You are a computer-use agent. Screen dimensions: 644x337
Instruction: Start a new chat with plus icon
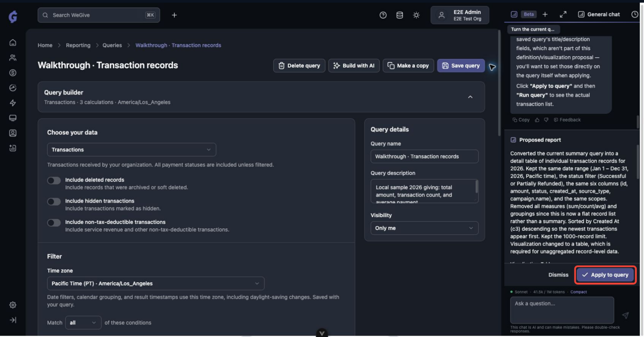[545, 14]
